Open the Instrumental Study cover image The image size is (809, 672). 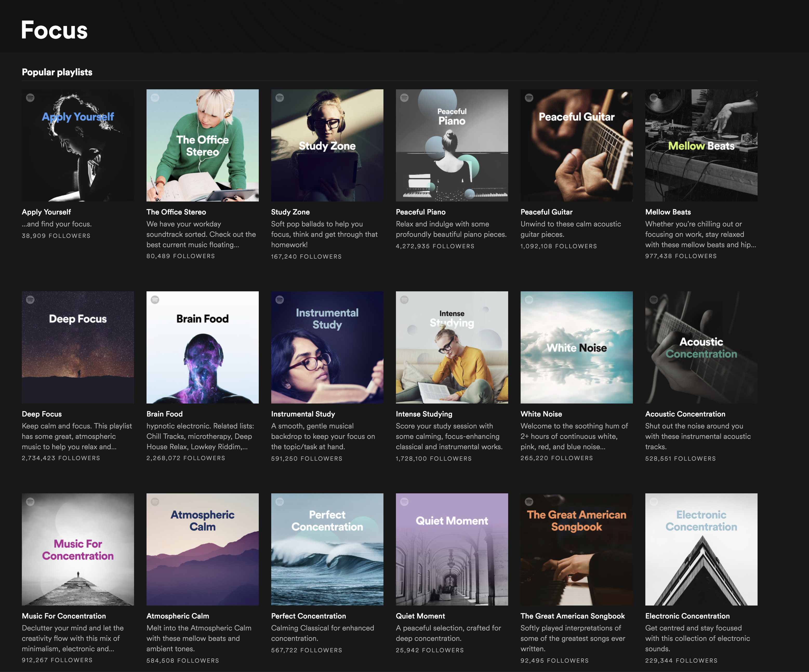tap(327, 347)
